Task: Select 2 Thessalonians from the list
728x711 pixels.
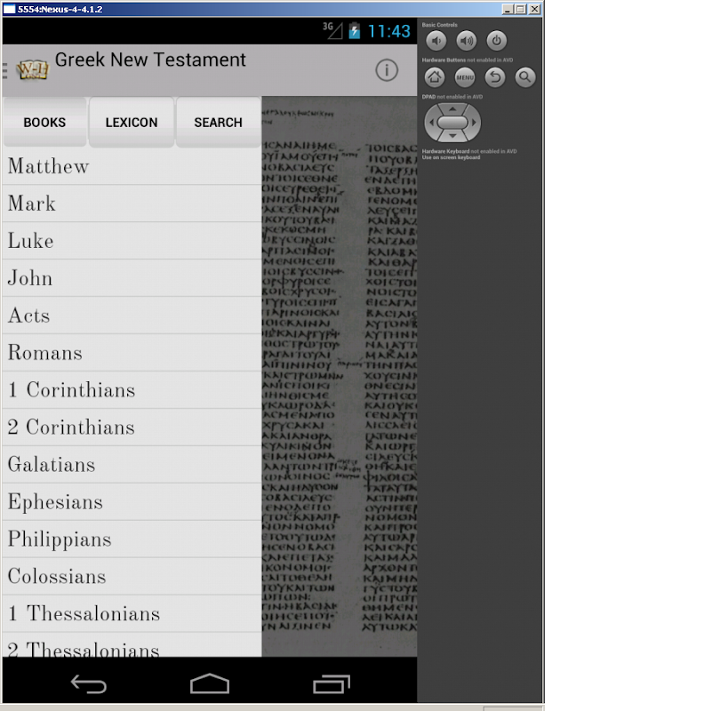Action: pyautogui.click(x=132, y=645)
